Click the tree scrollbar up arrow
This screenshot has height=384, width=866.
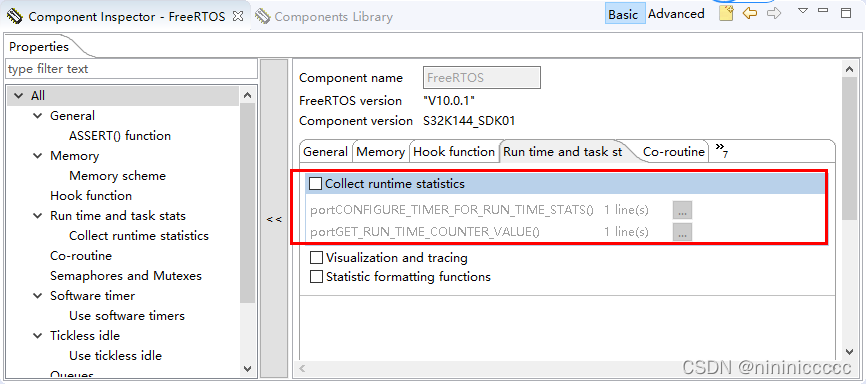pyautogui.click(x=247, y=95)
